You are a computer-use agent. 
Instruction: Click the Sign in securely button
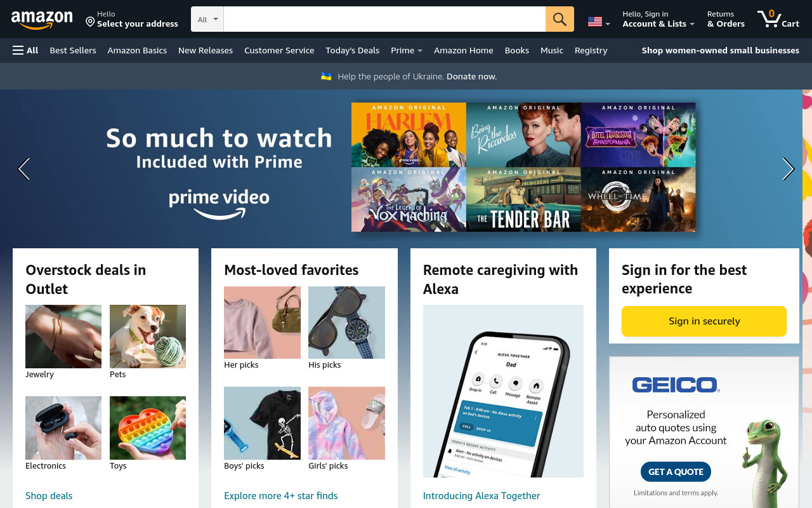click(x=704, y=321)
